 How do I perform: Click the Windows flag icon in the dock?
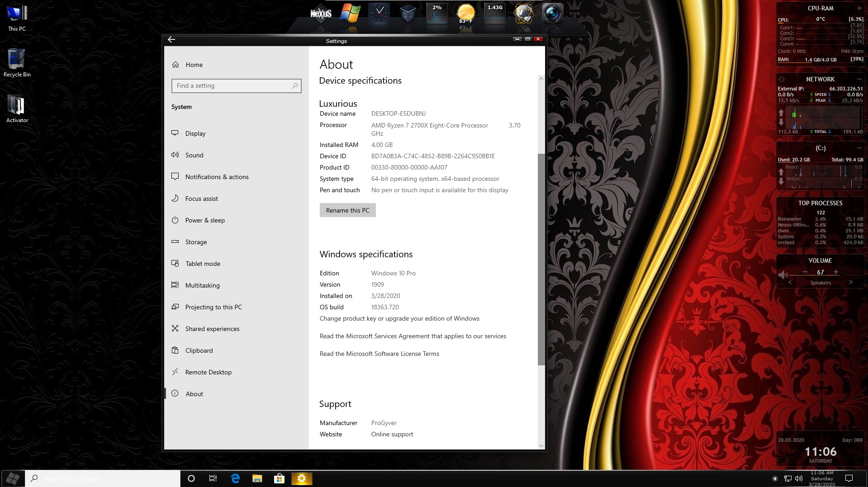(x=350, y=14)
